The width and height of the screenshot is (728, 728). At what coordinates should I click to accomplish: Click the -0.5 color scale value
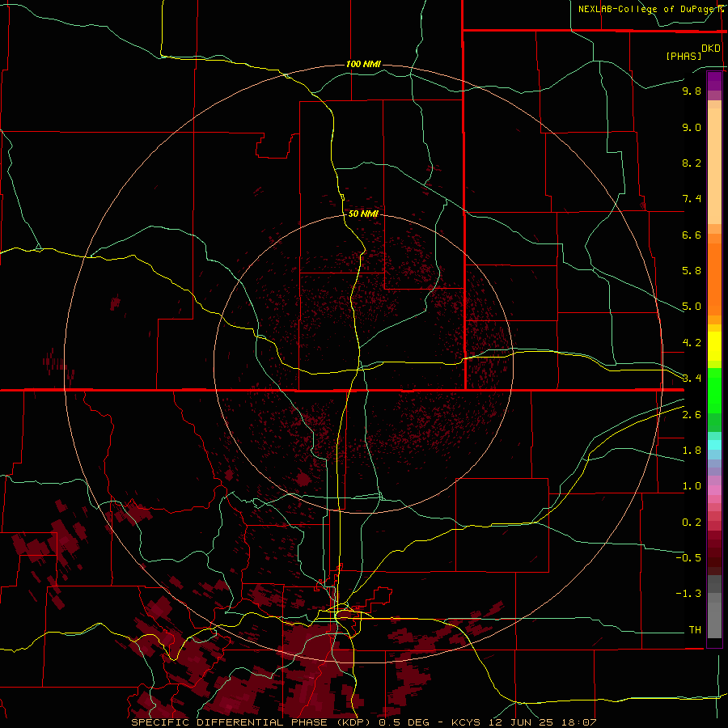688,558
